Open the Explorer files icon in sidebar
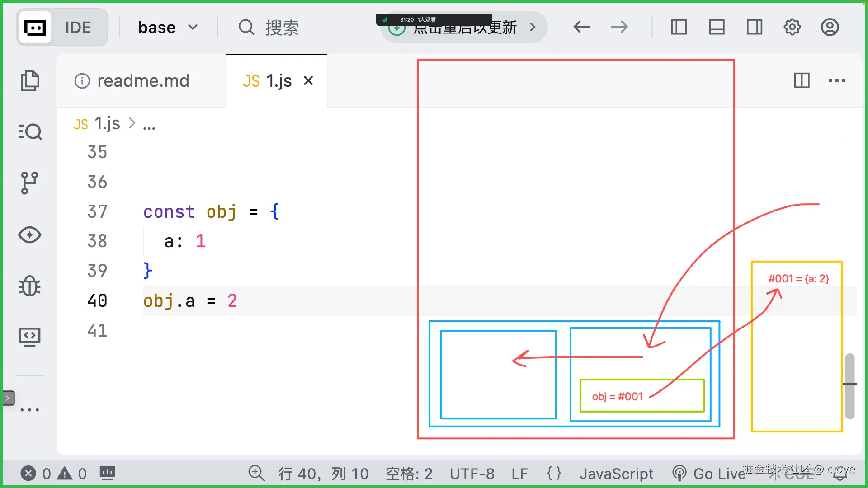Screen dimensions: 868x488 pos(30,81)
